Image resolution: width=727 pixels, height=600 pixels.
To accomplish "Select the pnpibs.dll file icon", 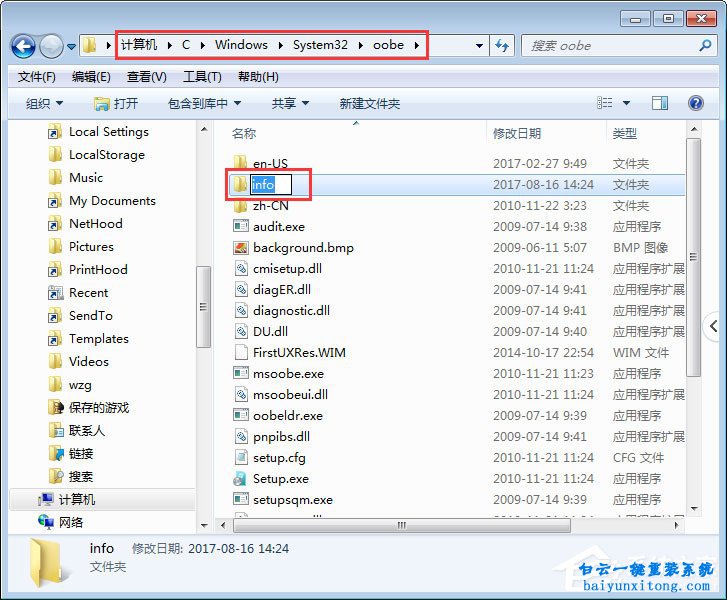I will tap(241, 436).
